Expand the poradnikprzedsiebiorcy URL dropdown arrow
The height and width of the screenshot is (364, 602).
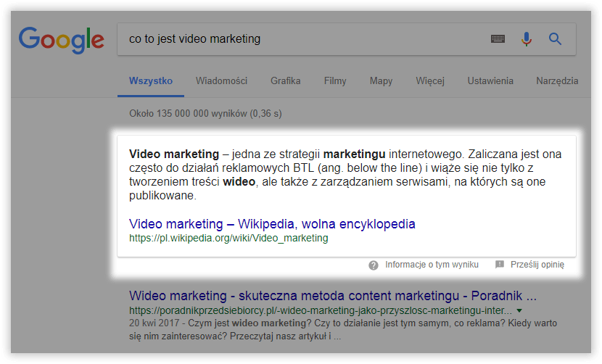coord(519,310)
